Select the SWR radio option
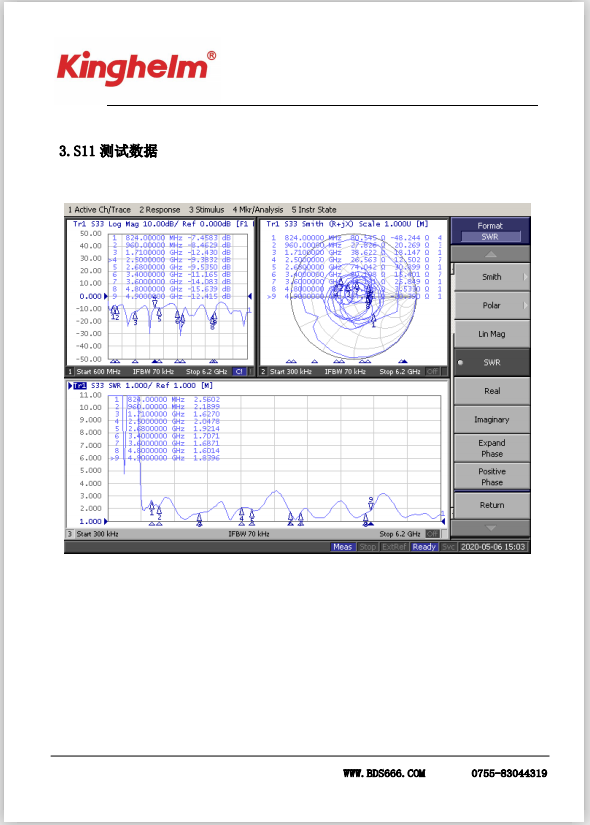The height and width of the screenshot is (825, 590). pos(492,362)
